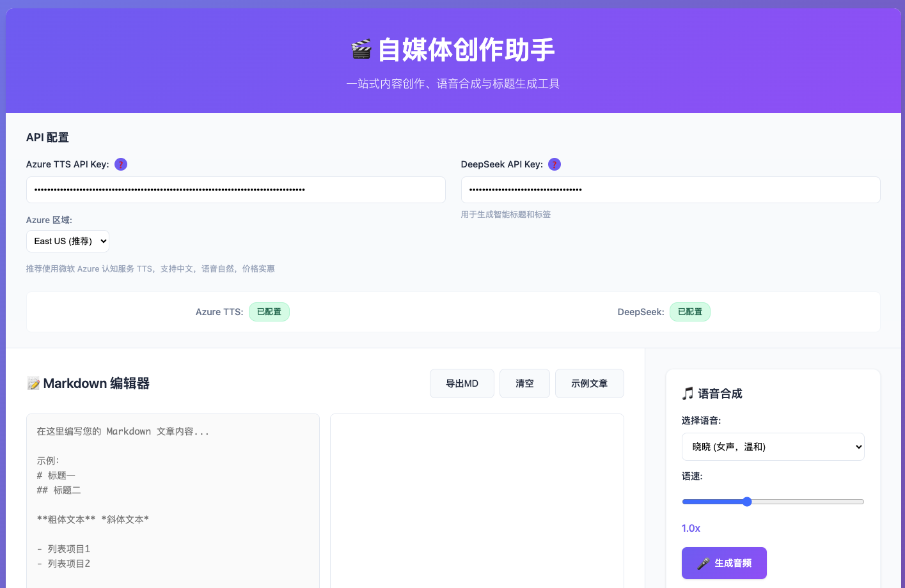Click the memo icon beside Markdown 编辑器
Viewport: 905px width, 588px height.
tap(33, 383)
